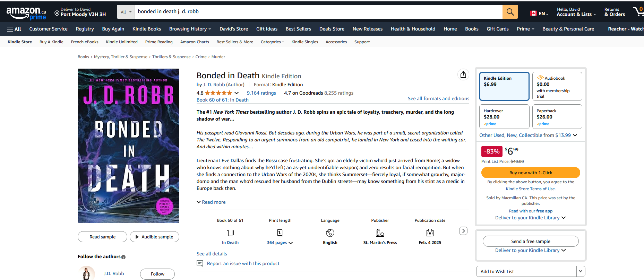Expand the Add to Wish List dropdown arrow
This screenshot has height=280, width=644.
tap(581, 271)
